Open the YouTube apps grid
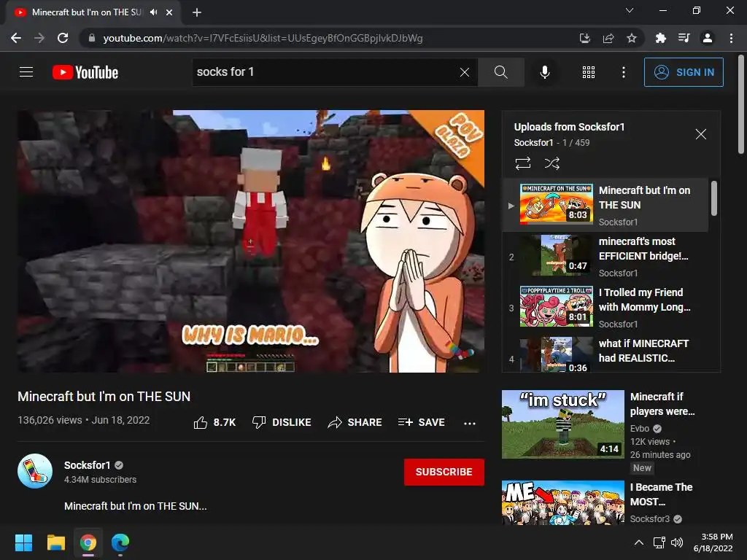Viewport: 747px width, 560px height. point(589,72)
